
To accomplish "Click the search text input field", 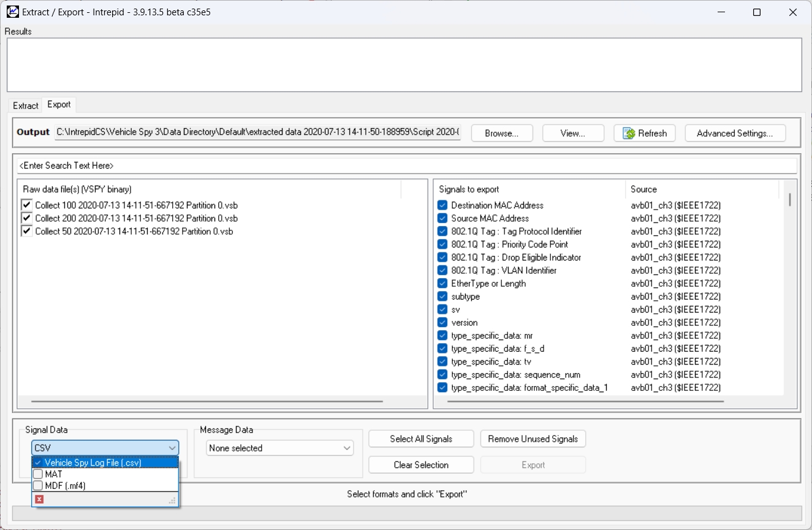I will [406, 166].
